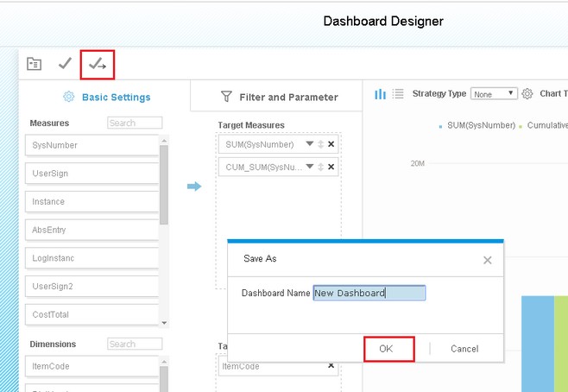Confirm Save As with OK
568x392 pixels.
click(385, 349)
